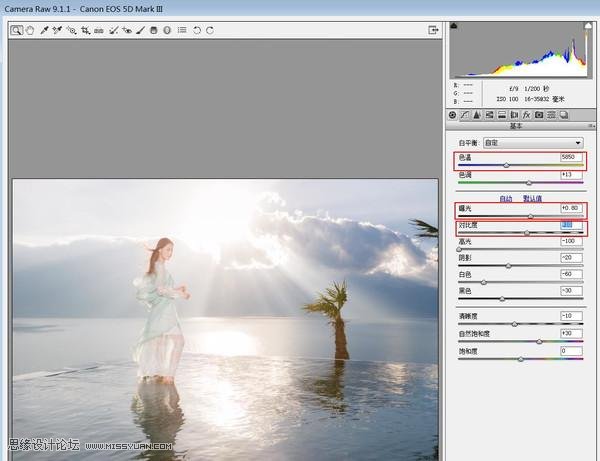Switch to the fx Effects panel tab
The width and height of the screenshot is (600, 461).
pos(526,115)
